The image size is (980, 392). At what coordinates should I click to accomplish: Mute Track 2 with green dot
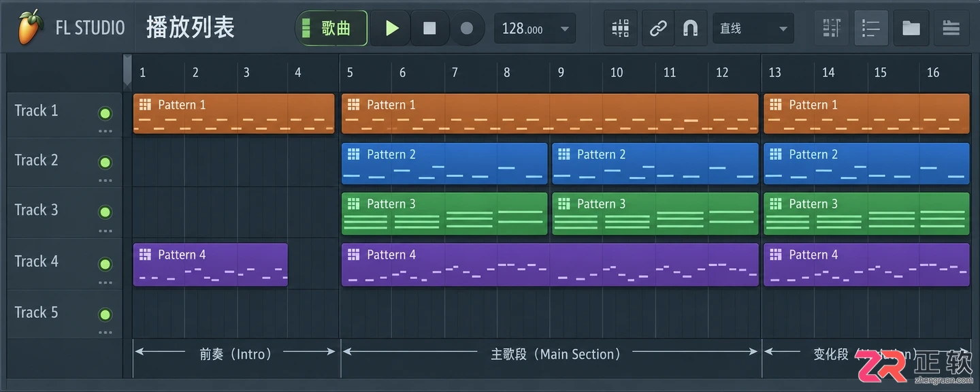(x=105, y=163)
